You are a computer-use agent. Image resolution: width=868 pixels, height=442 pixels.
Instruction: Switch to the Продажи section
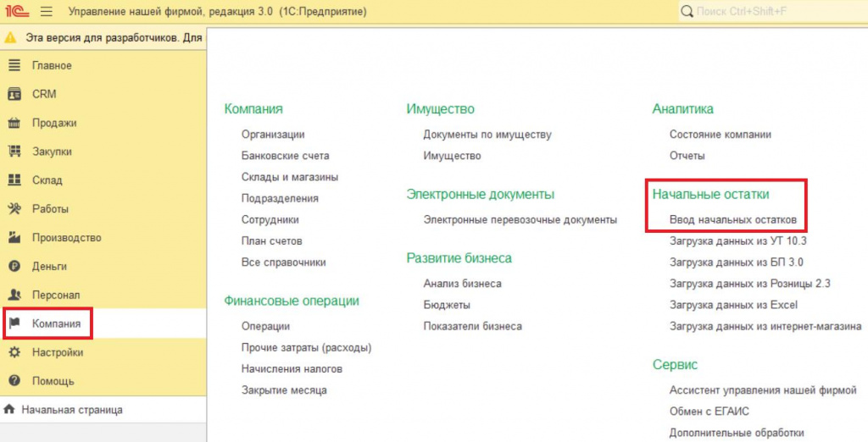point(54,123)
